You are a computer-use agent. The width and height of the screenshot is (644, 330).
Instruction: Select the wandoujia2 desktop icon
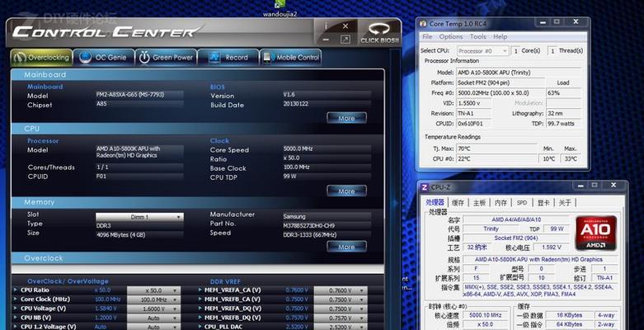pyautogui.click(x=280, y=8)
